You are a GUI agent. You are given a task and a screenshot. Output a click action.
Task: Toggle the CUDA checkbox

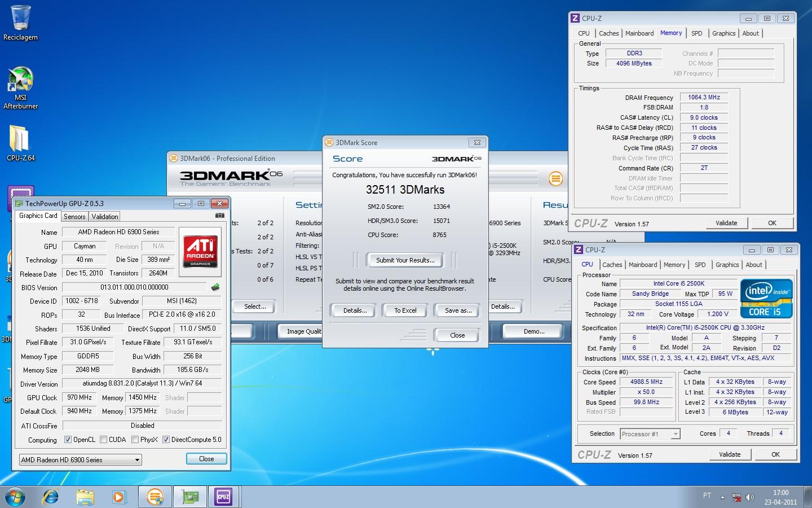104,440
